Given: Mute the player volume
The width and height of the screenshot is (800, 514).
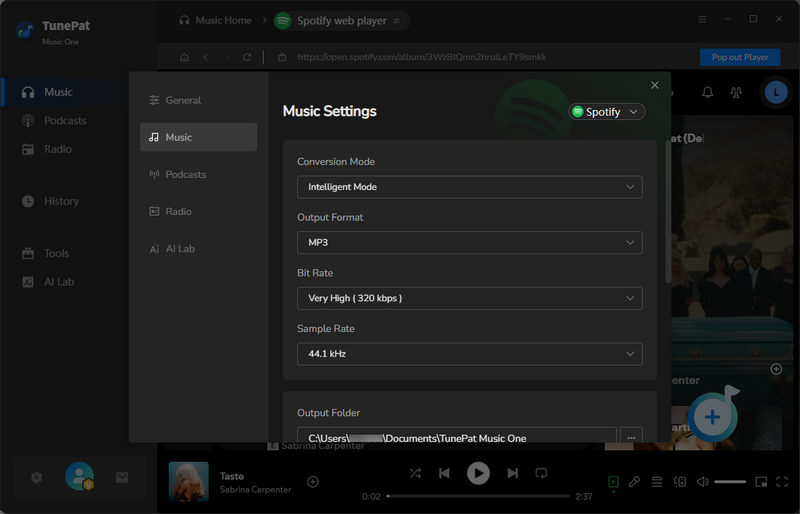Looking at the screenshot, I should (703, 481).
